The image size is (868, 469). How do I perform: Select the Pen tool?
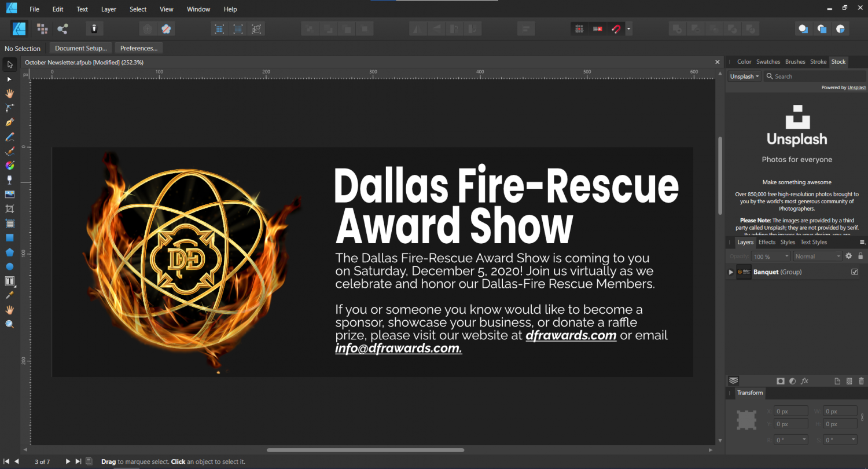point(10,122)
